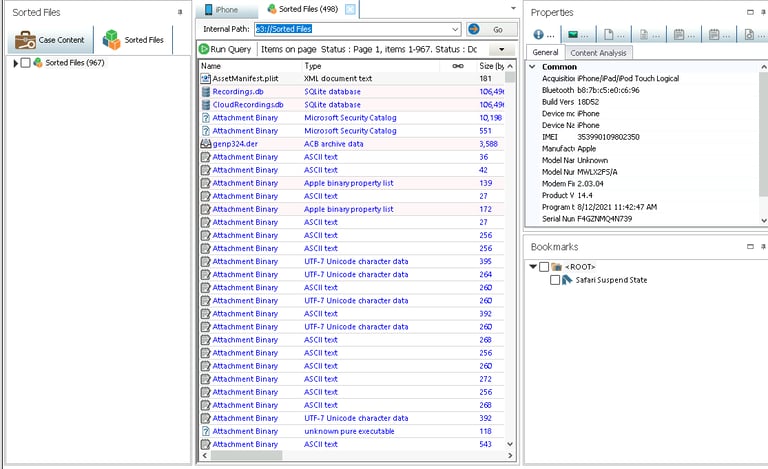The height and width of the screenshot is (469, 768).
Task: Open the Internal Path dropdown arrow
Action: [455, 29]
